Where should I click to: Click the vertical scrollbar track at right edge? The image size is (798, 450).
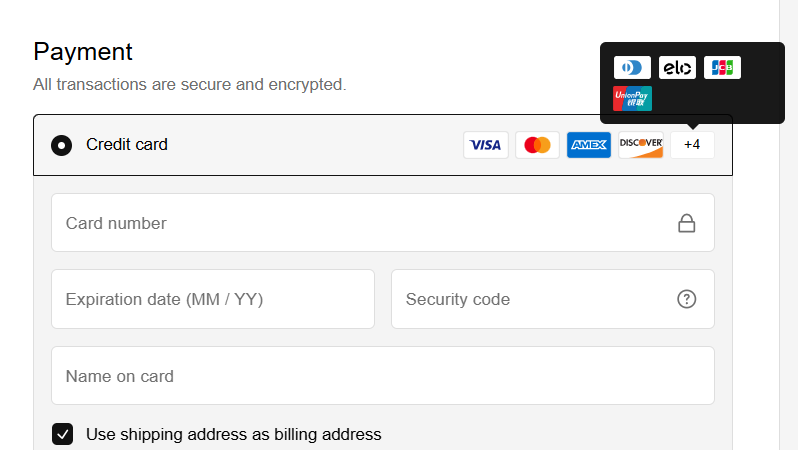788,225
